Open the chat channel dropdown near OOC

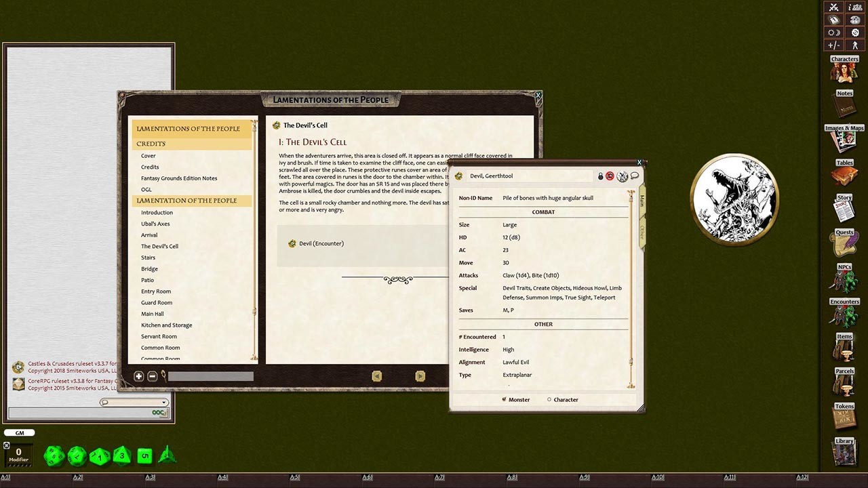click(x=163, y=402)
